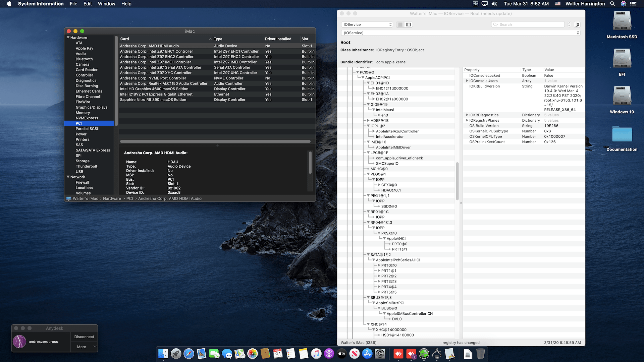This screenshot has width=644, height=362.
Task: Sort PCI table by Card column
Action: click(x=166, y=39)
